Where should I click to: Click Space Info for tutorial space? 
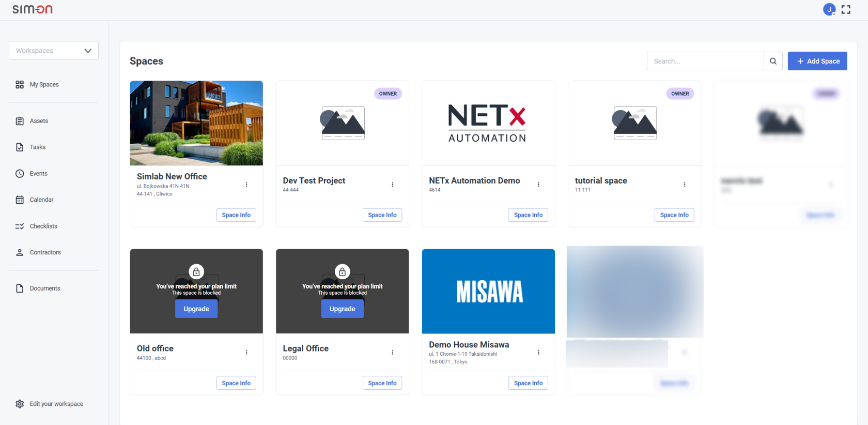coord(674,215)
